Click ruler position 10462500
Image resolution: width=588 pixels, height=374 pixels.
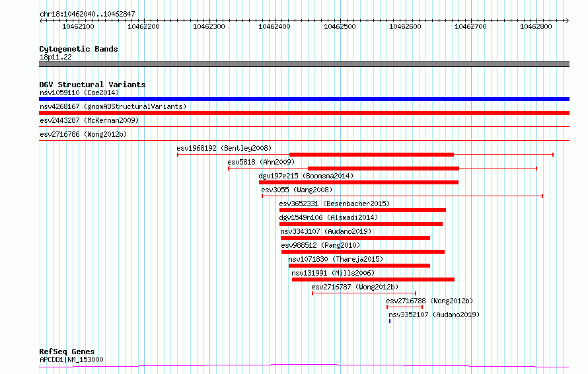pyautogui.click(x=340, y=26)
